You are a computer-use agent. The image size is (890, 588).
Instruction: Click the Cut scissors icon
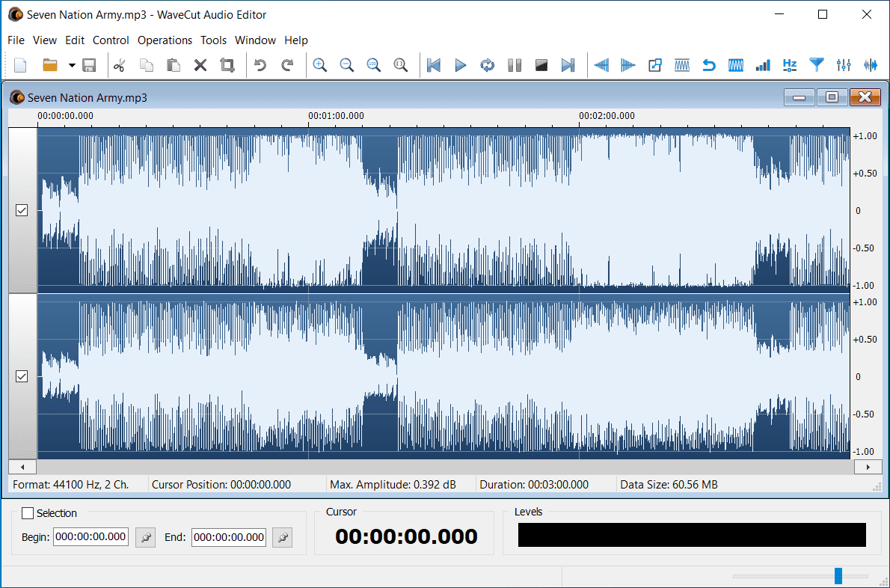tap(118, 65)
